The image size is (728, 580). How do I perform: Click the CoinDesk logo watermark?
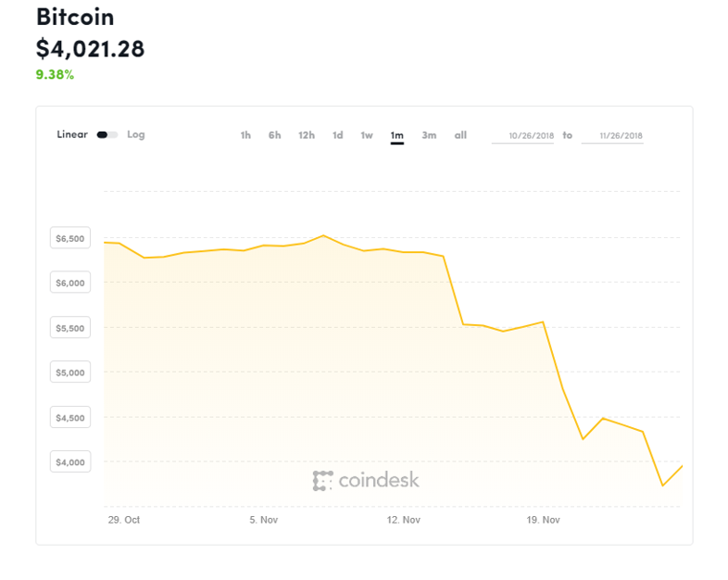pos(366,480)
